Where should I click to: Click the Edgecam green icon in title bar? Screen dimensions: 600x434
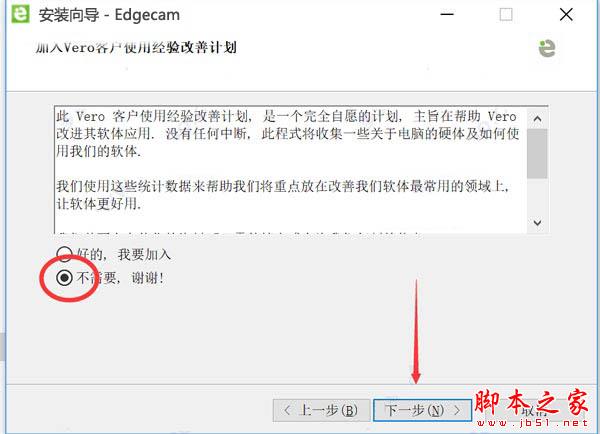(x=20, y=14)
